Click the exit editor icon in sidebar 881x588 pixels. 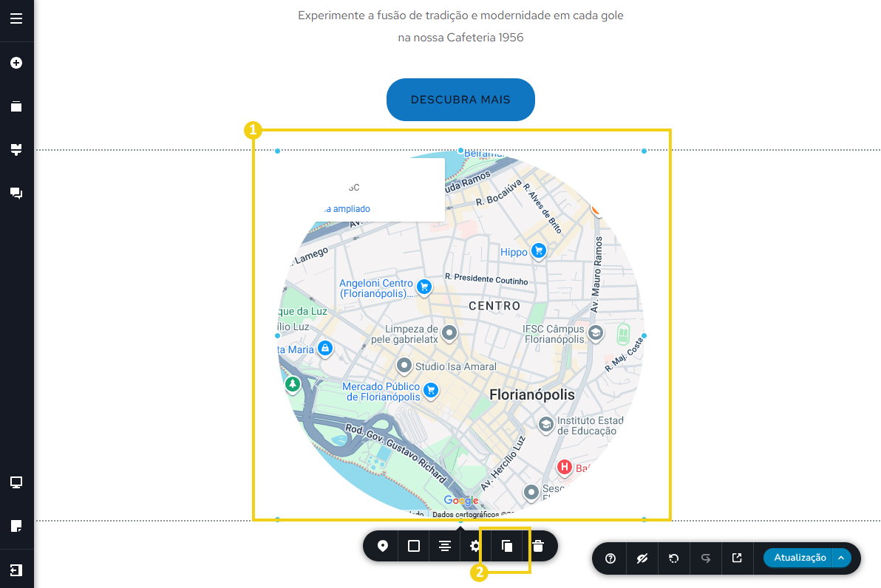pyautogui.click(x=16, y=570)
